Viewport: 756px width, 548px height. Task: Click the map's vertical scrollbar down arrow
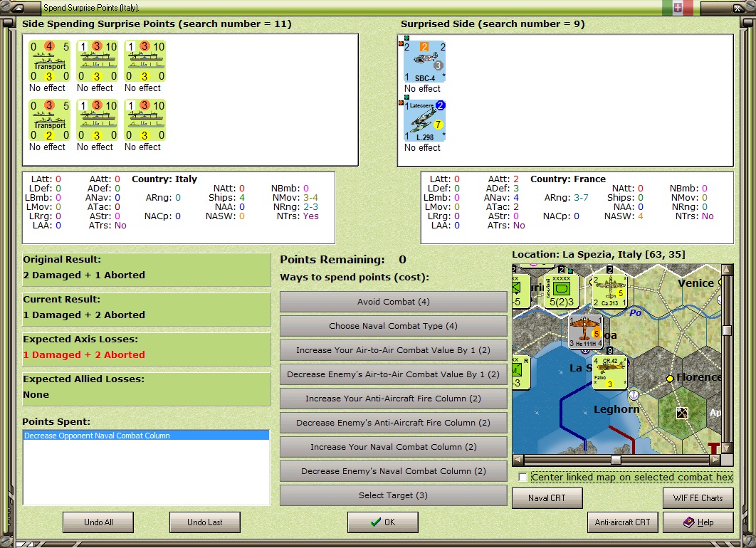(x=727, y=448)
